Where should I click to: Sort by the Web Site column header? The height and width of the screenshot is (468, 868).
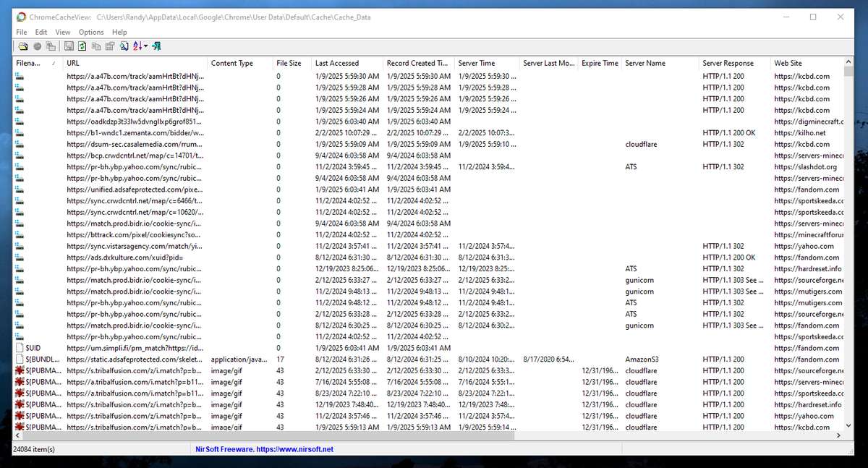click(806, 64)
